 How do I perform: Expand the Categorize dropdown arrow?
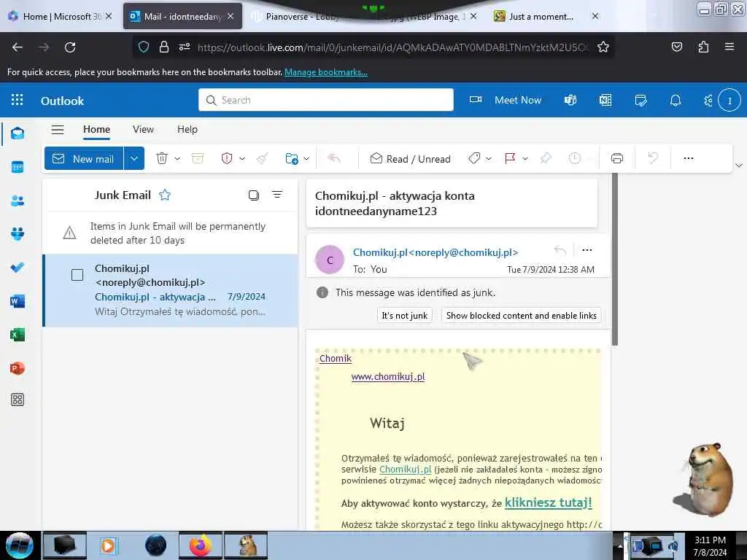(488, 158)
